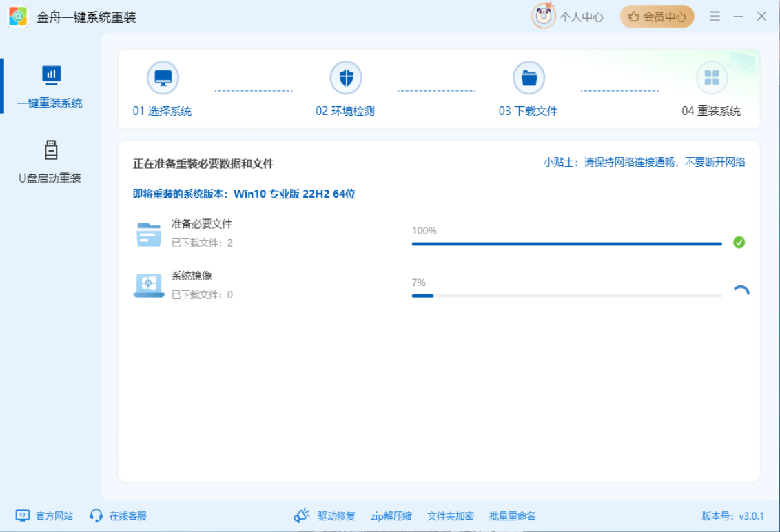Click the step 01 monitor icon
780x532 pixels.
[x=163, y=78]
